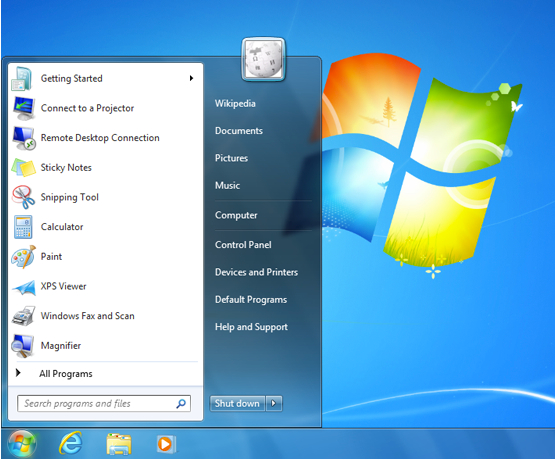This screenshot has height=460, width=555.
Task: Open Music from the Start menu
Action: (x=227, y=185)
